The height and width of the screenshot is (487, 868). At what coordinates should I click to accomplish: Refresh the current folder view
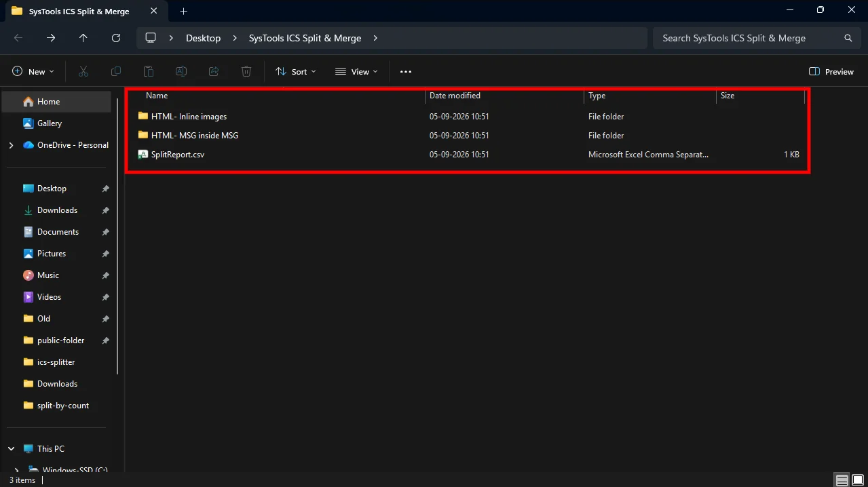click(116, 38)
